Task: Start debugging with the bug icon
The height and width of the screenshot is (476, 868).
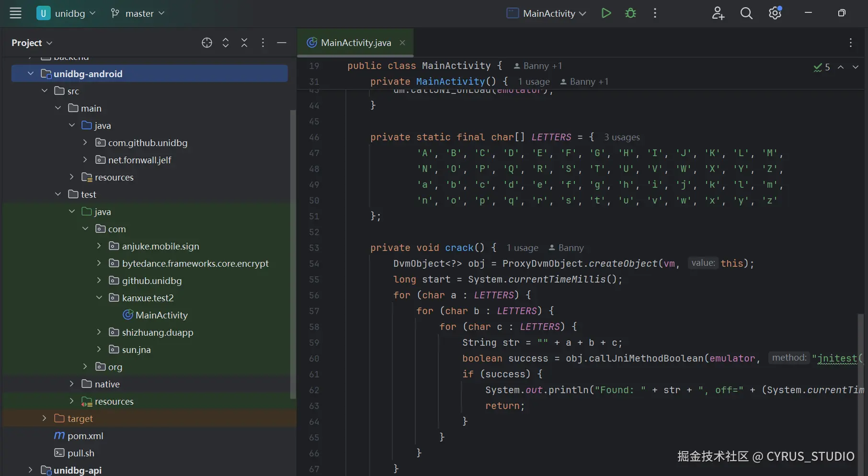Action: pyautogui.click(x=630, y=13)
